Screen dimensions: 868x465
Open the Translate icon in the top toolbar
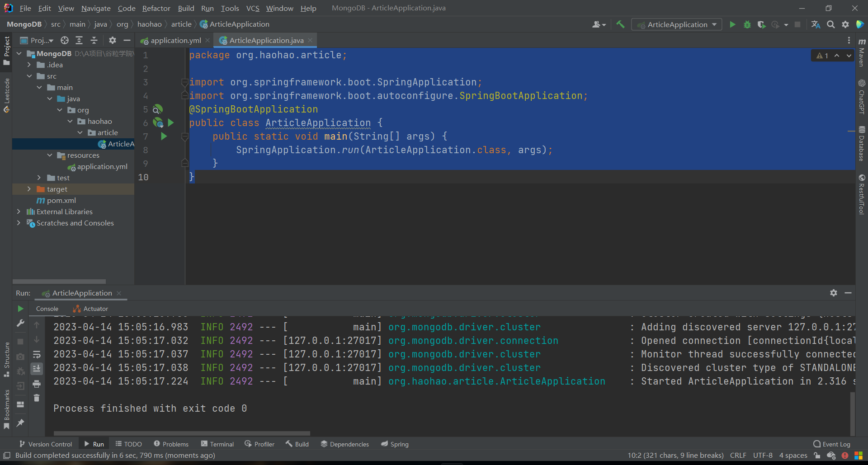point(816,24)
